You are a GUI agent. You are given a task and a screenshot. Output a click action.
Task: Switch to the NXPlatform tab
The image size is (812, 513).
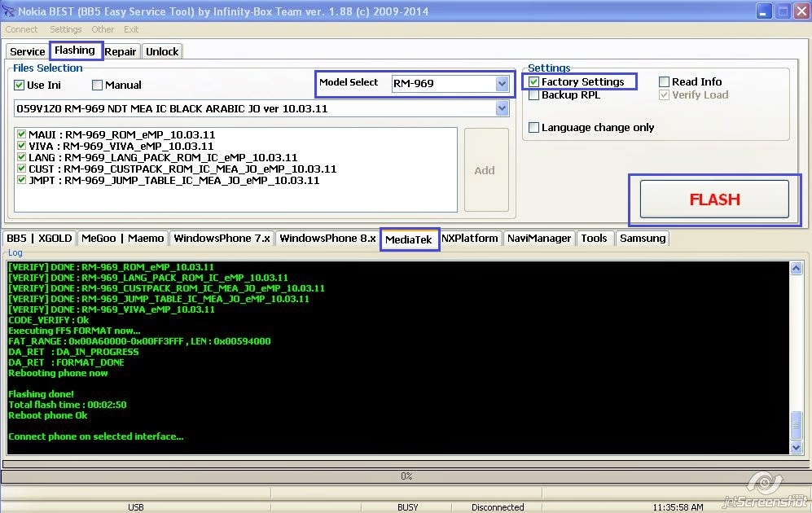pos(470,238)
